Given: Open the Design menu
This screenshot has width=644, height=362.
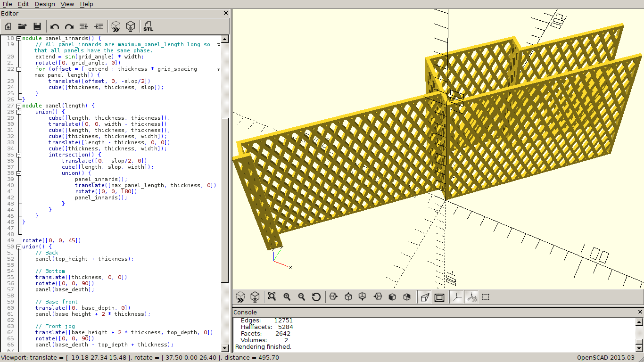Looking at the screenshot, I should (45, 4).
